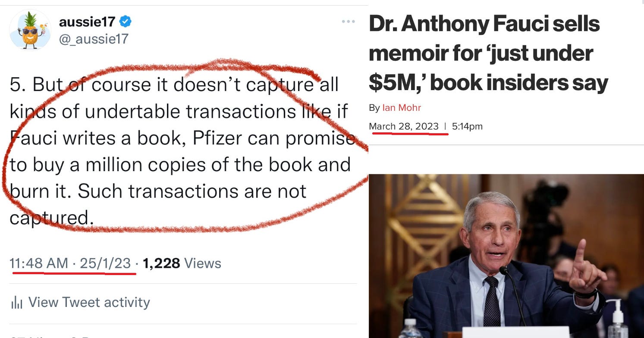Image resolution: width=644 pixels, height=338 pixels.
Task: Open the Fauci memoir article headline
Action: click(x=488, y=53)
